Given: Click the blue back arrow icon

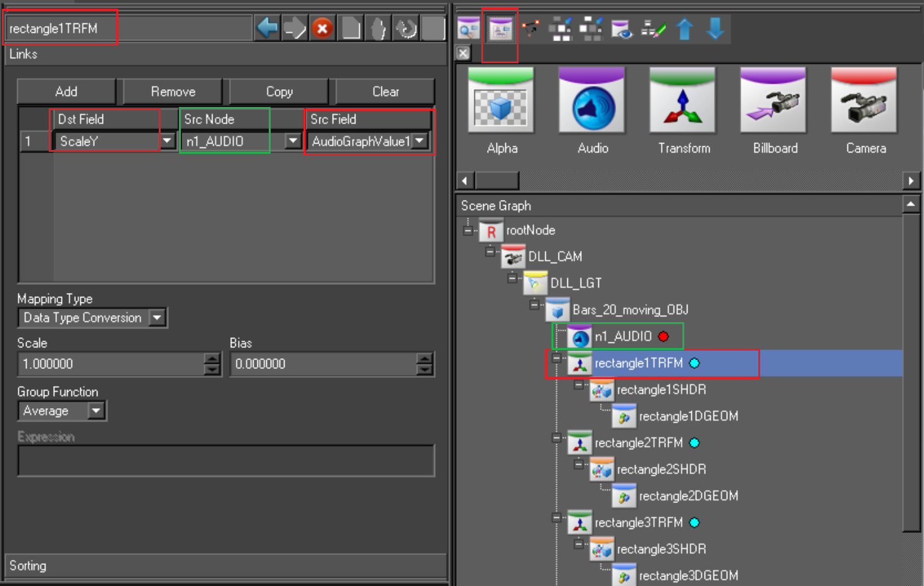Looking at the screenshot, I should coord(268,28).
